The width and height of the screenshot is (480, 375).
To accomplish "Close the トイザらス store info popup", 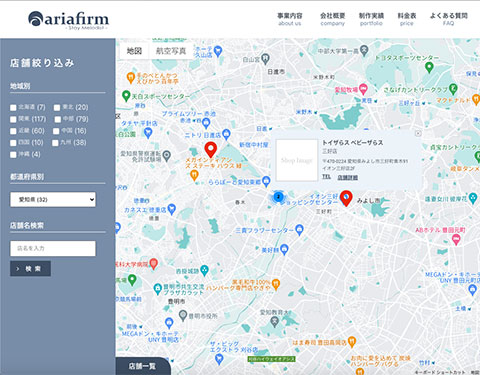I will point(418,133).
